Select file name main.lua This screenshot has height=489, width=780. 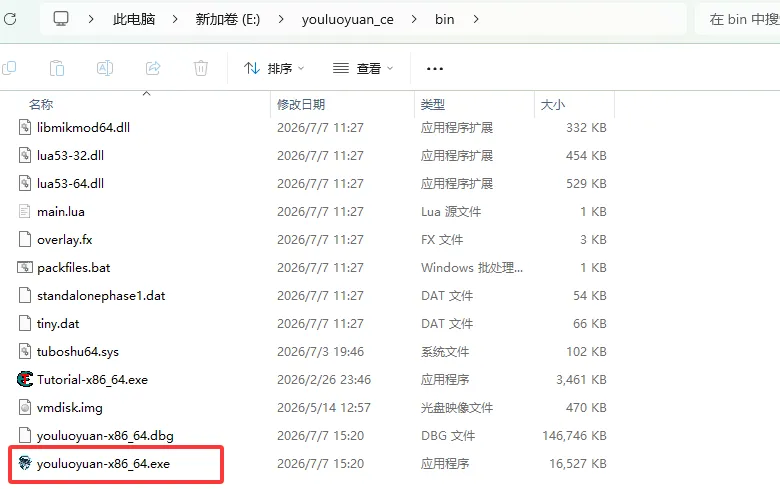click(x=61, y=211)
